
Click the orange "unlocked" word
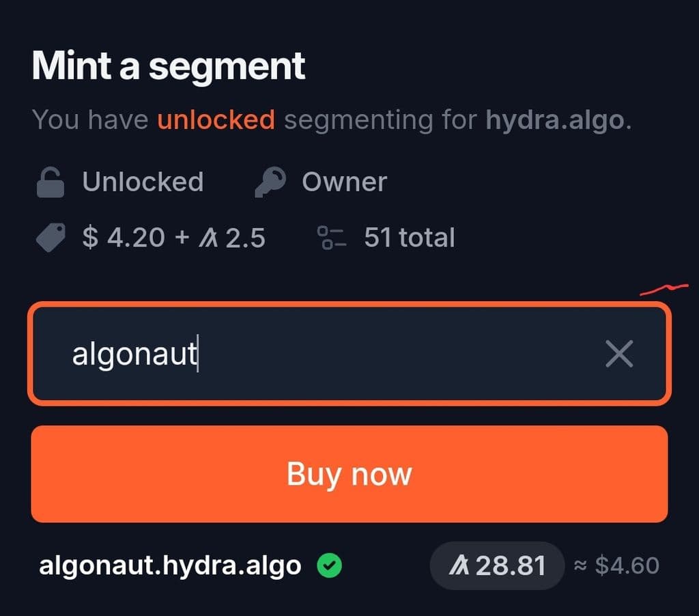pyautogui.click(x=216, y=120)
